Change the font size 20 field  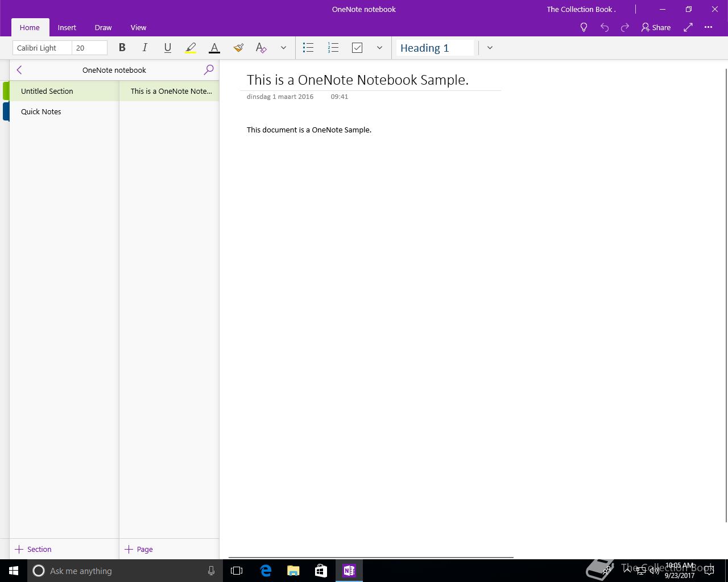click(89, 48)
